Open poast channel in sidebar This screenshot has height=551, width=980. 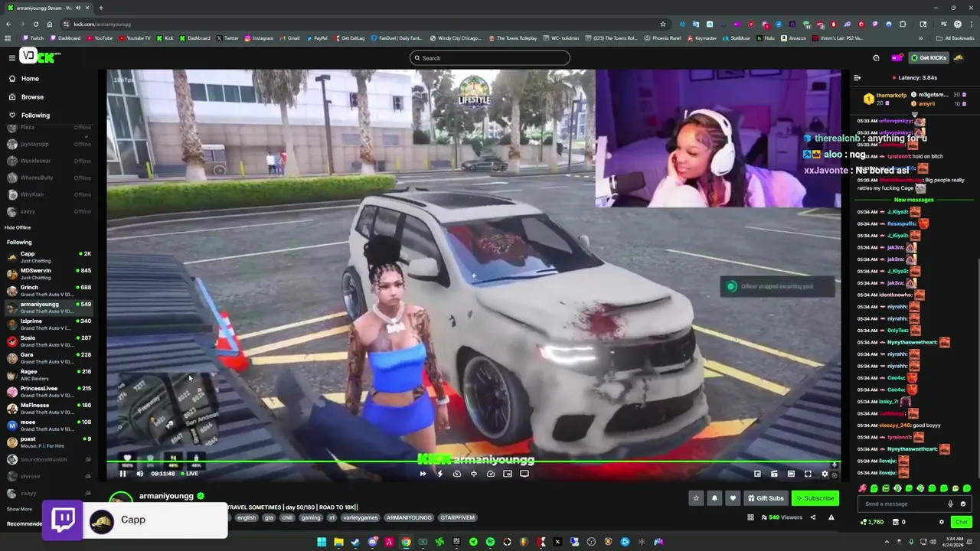coord(49,442)
